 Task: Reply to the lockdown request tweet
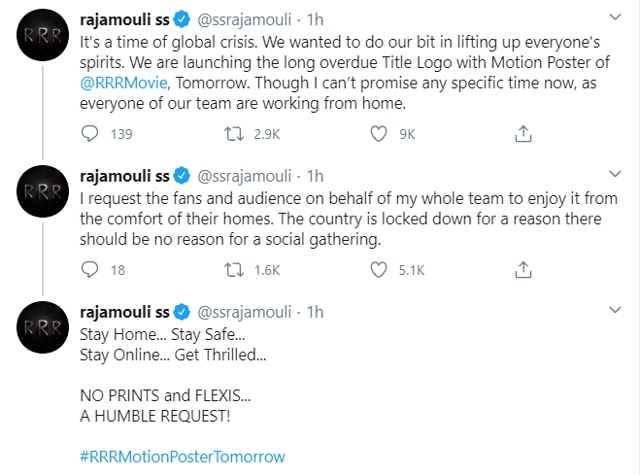point(90,269)
